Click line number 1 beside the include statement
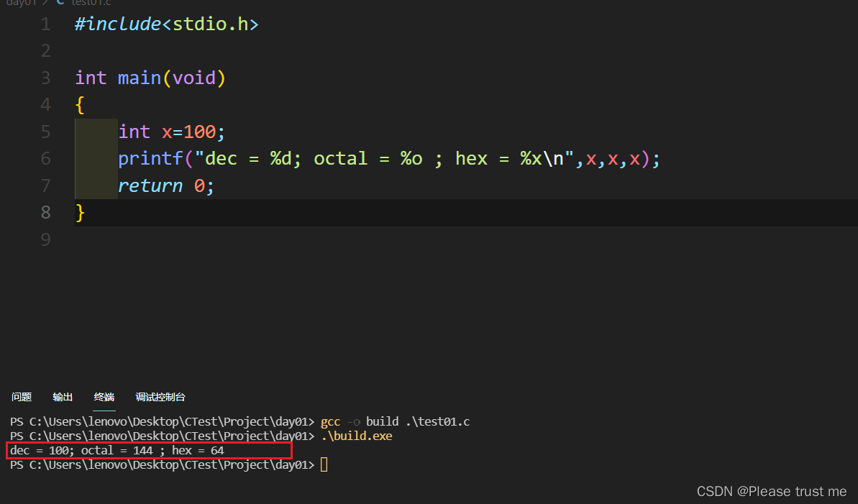The height and width of the screenshot is (504, 858). (45, 24)
